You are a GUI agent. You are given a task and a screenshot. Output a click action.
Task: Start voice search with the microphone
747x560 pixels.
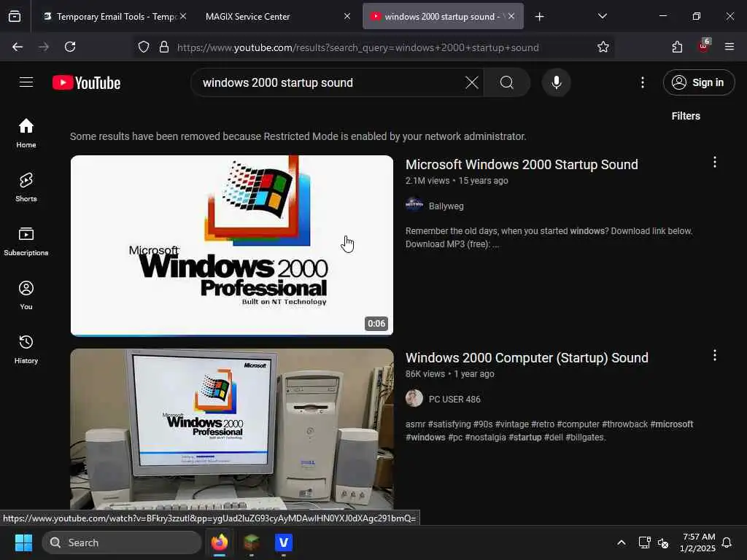tap(556, 82)
